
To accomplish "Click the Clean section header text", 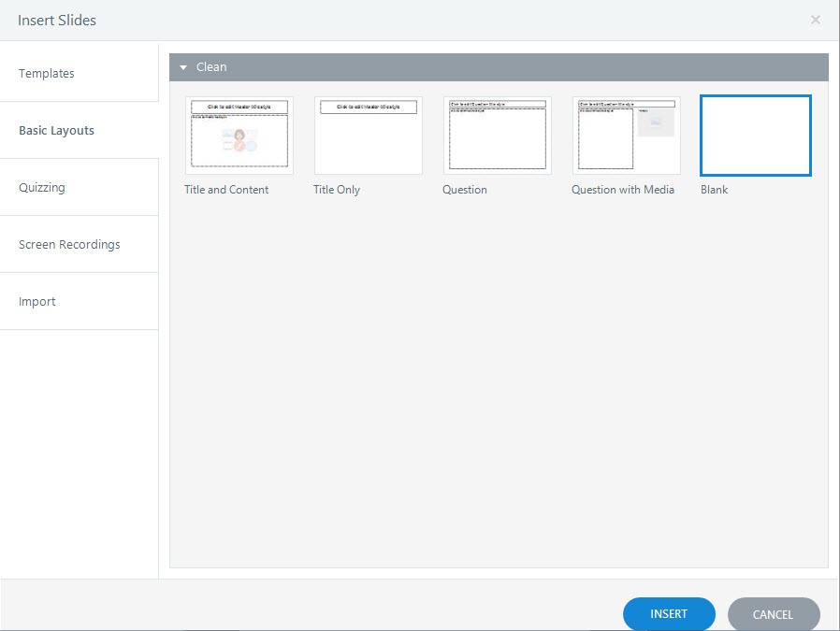I will coord(211,67).
